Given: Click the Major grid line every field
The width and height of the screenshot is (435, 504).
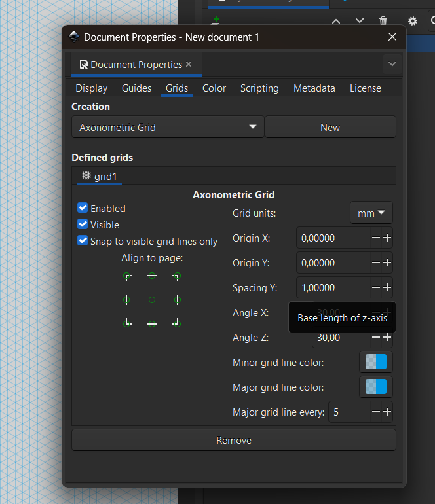Looking at the screenshot, I should (349, 412).
